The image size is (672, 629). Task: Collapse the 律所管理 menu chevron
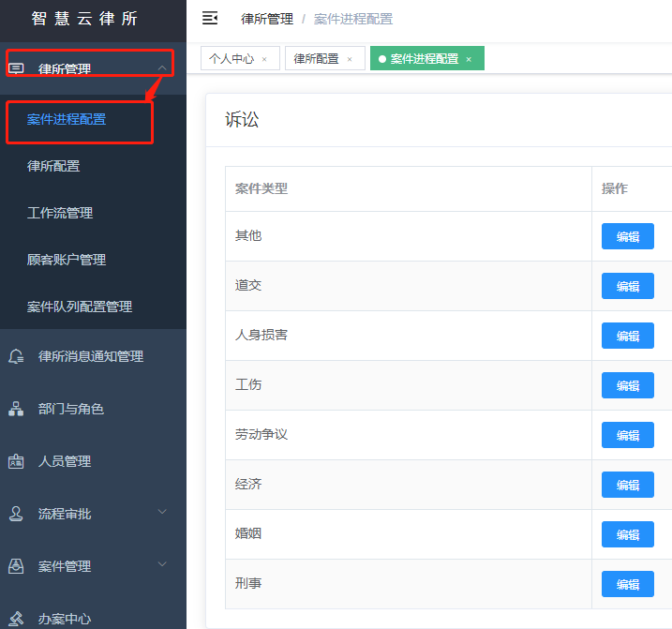162,68
